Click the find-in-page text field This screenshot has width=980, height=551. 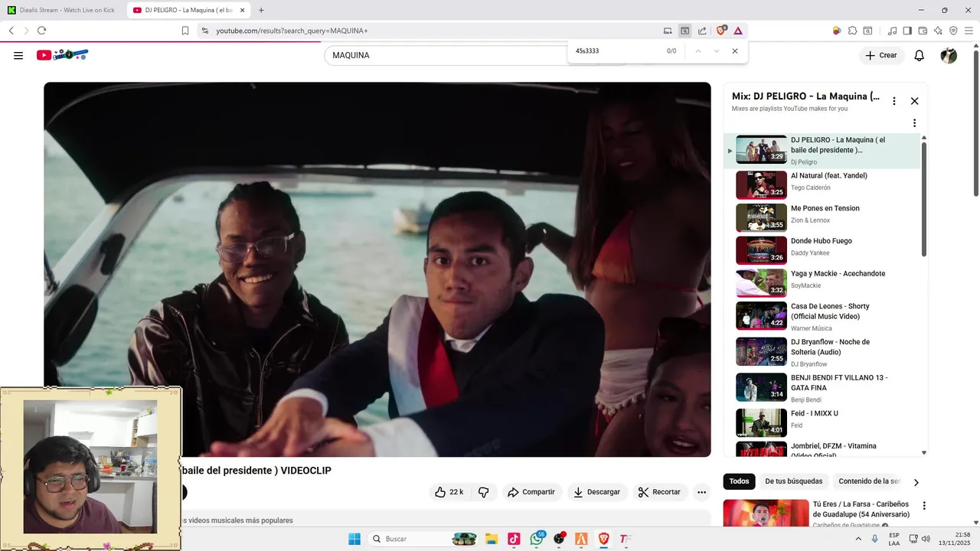tap(616, 51)
